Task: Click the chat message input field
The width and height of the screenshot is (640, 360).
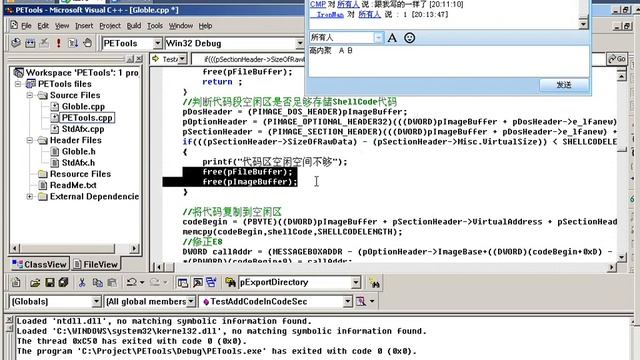Action: (448, 60)
